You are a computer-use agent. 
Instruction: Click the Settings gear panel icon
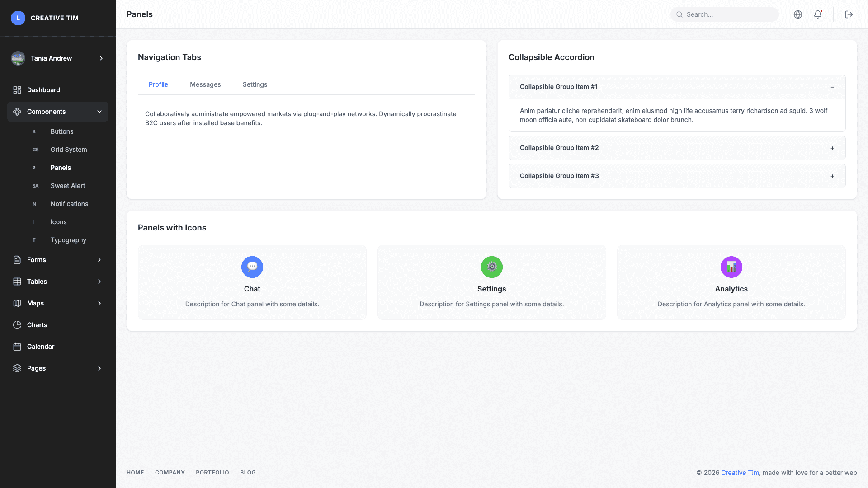(x=491, y=267)
